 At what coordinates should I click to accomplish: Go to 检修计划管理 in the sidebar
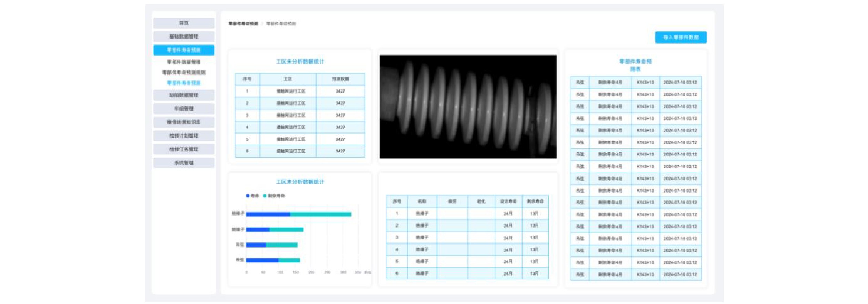(x=184, y=136)
